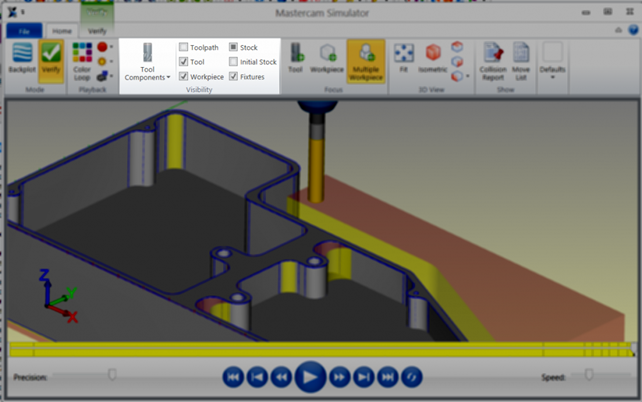
Task: Switch to the Verify ribbon tab
Action: [97, 31]
